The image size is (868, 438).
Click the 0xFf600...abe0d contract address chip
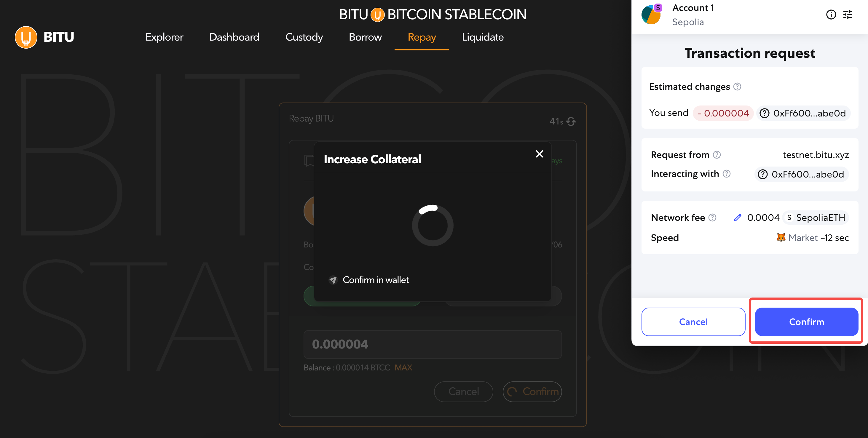[x=801, y=174]
